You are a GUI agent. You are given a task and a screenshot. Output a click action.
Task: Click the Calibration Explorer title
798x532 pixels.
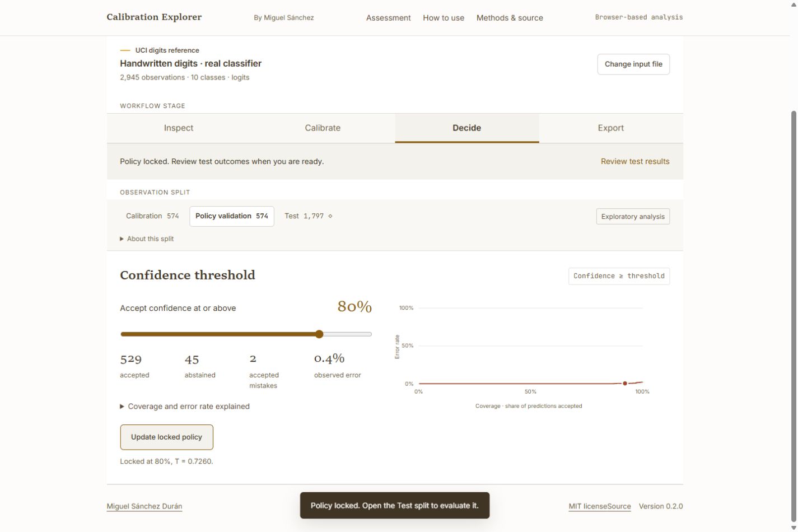pyautogui.click(x=154, y=17)
